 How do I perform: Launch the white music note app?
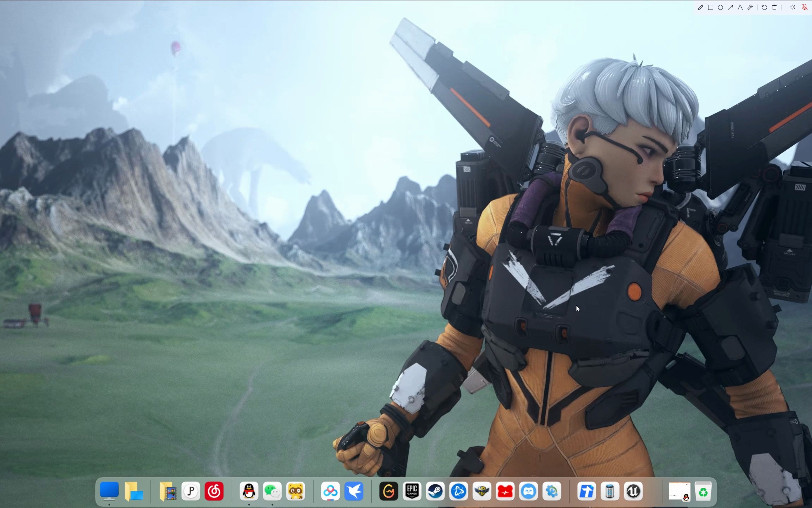191,491
